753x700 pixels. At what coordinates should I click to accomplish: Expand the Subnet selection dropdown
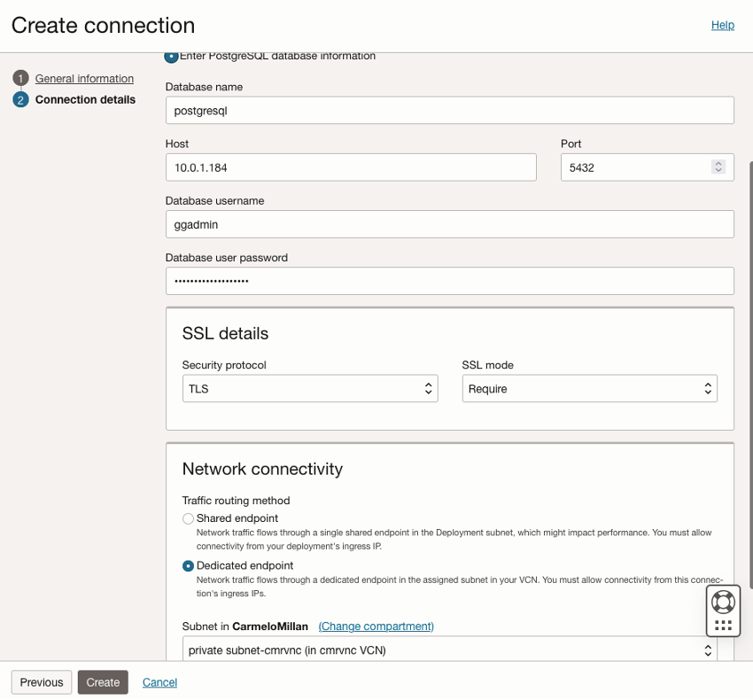(450, 650)
